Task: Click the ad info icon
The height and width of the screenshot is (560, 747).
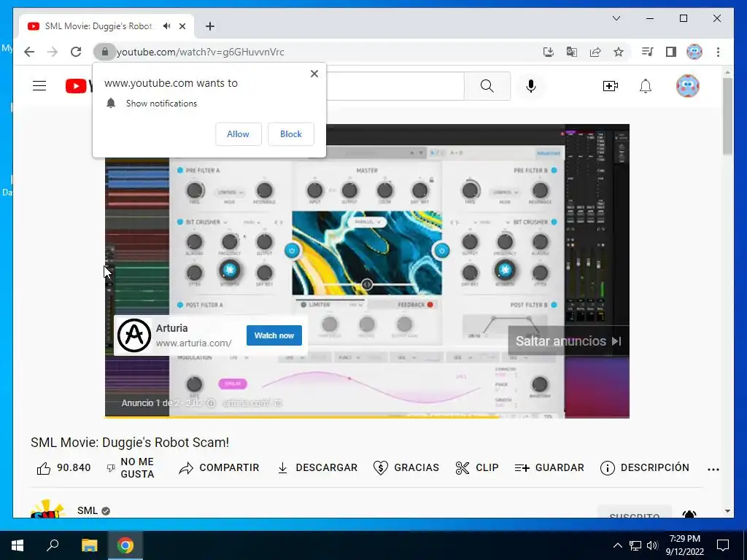Action: (212, 402)
